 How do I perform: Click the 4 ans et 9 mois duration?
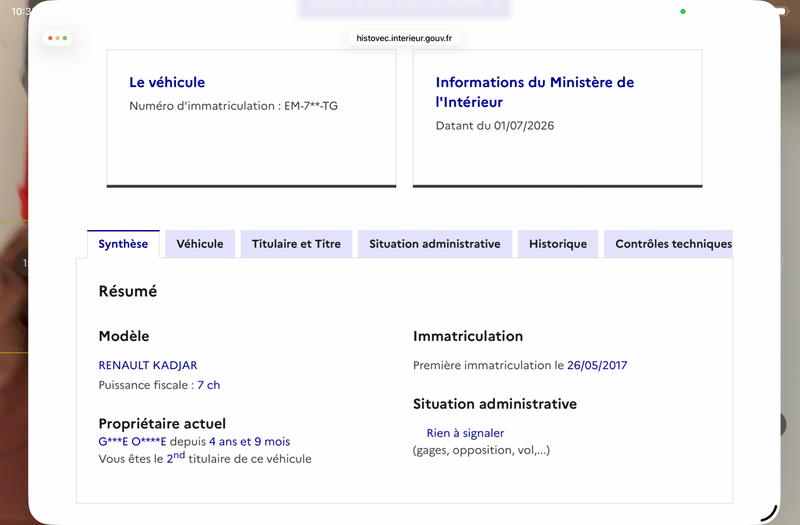tap(249, 441)
